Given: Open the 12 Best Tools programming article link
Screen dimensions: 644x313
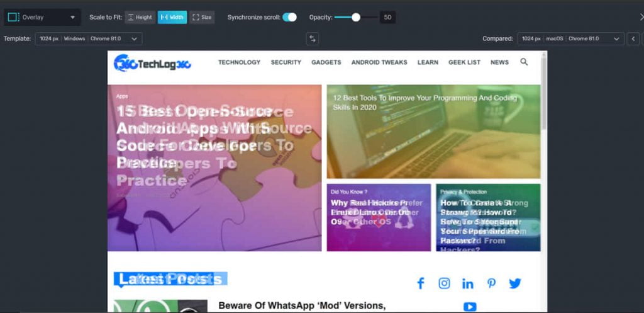Looking at the screenshot, I should click(x=425, y=103).
